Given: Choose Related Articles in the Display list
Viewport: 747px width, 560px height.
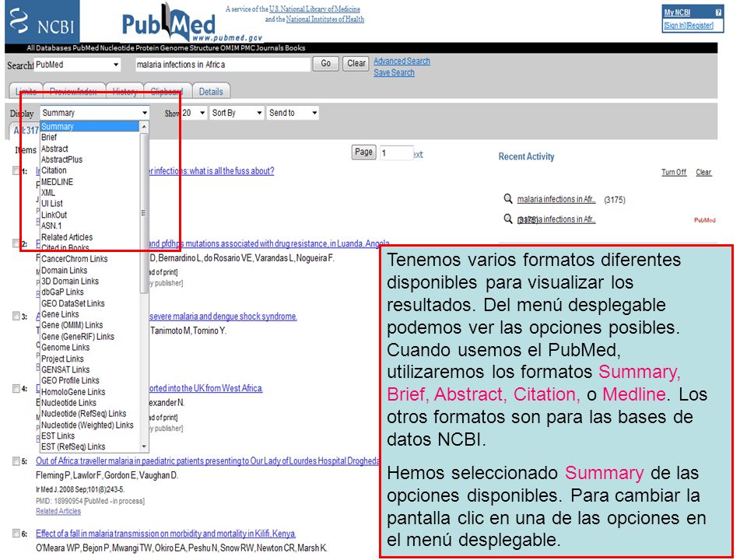Looking at the screenshot, I should click(x=89, y=237).
